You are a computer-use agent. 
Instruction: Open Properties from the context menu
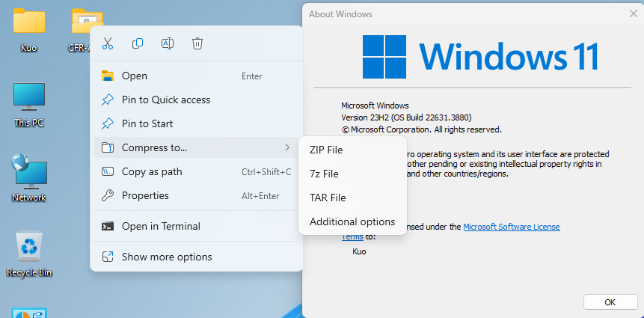tap(196, 195)
